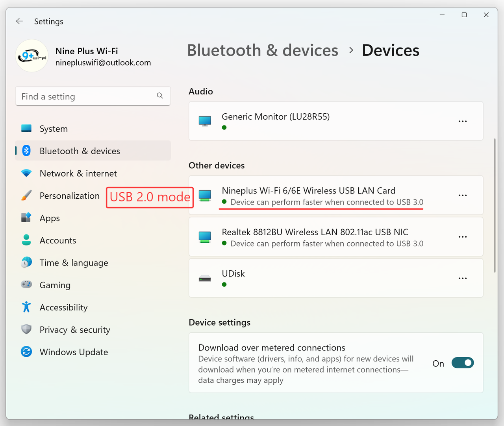Toggle Download over metered connections switch
This screenshot has height=426, width=504.
463,363
